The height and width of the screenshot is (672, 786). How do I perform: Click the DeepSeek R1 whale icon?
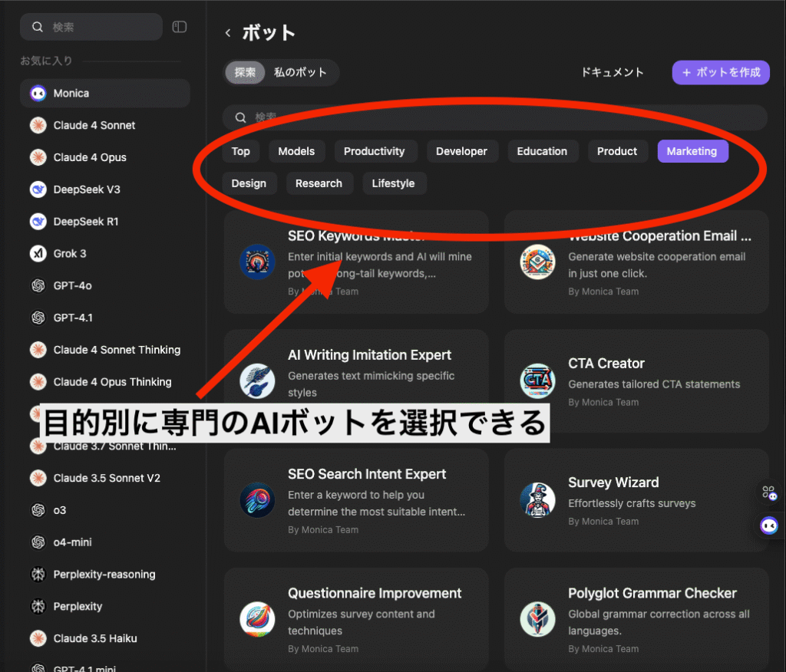pos(38,222)
